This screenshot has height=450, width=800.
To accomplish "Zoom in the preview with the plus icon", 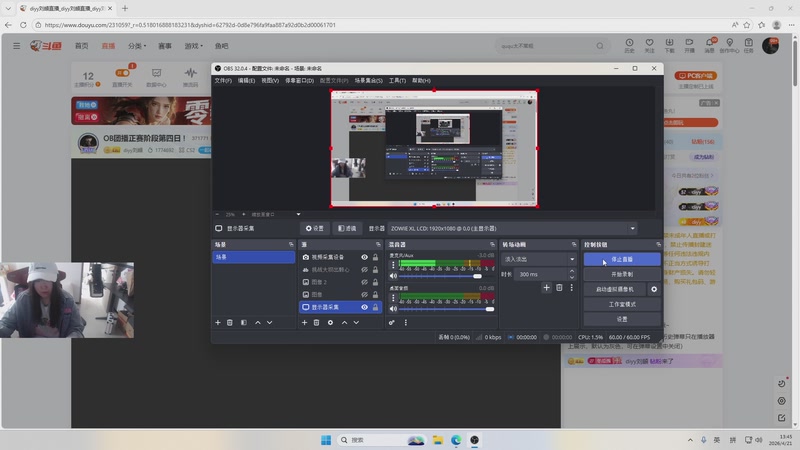I will pyautogui.click(x=243, y=214).
